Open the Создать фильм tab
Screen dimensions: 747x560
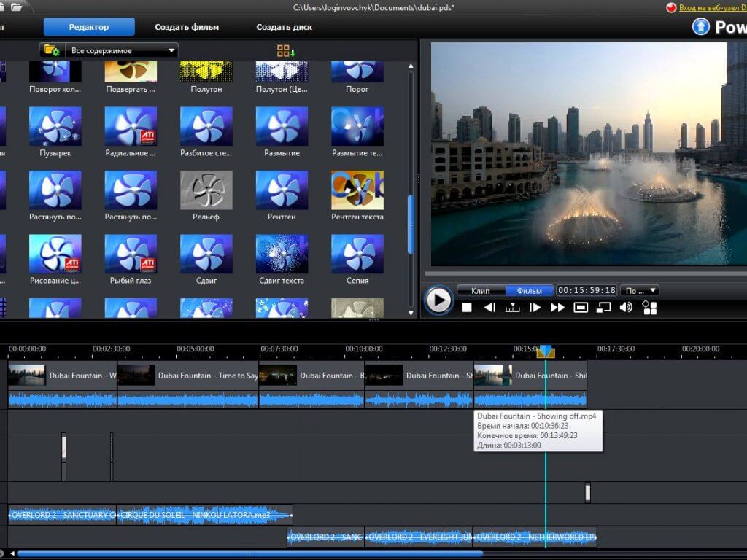pos(187,27)
